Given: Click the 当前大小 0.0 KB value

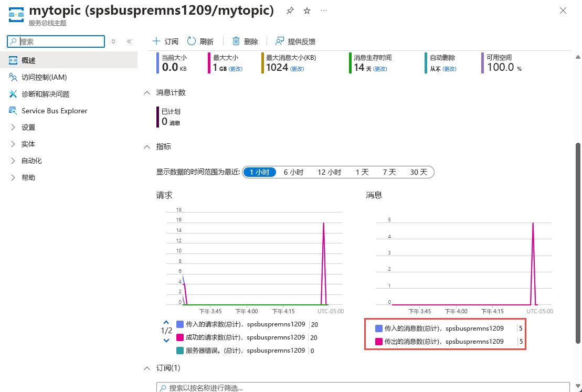Looking at the screenshot, I should point(174,68).
